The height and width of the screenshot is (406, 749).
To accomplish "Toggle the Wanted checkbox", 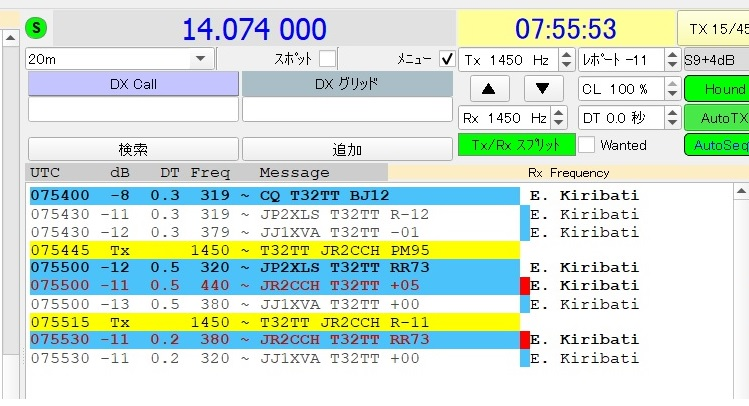I will [586, 145].
